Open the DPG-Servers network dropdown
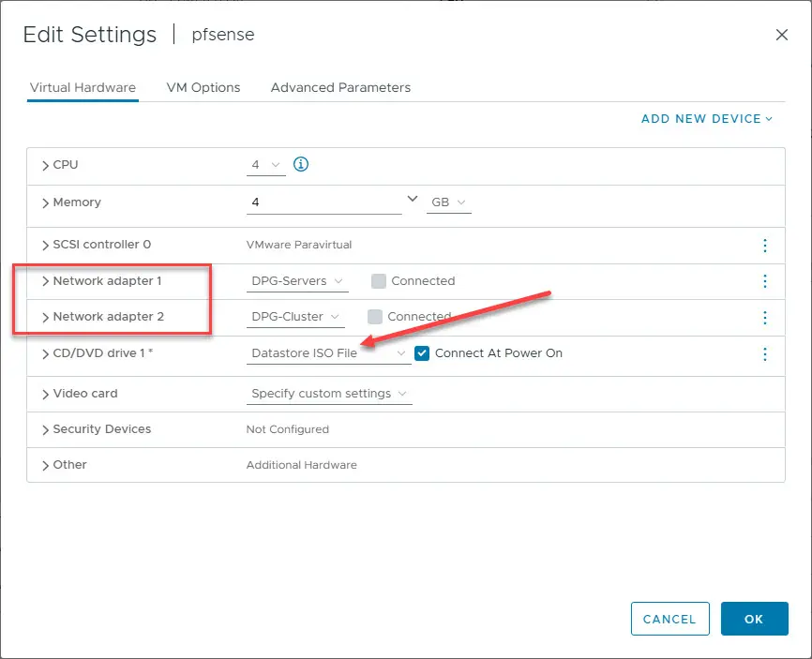Screen dimensions: 812x659 pos(299,281)
